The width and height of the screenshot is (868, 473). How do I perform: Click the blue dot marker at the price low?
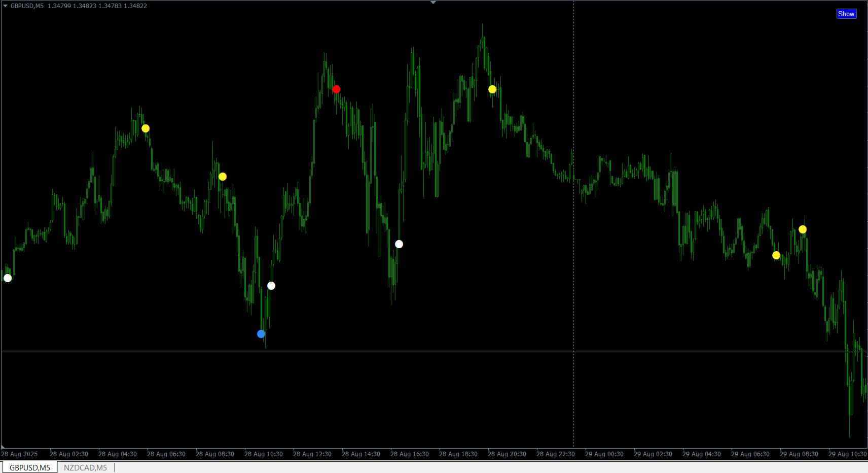[x=261, y=334]
